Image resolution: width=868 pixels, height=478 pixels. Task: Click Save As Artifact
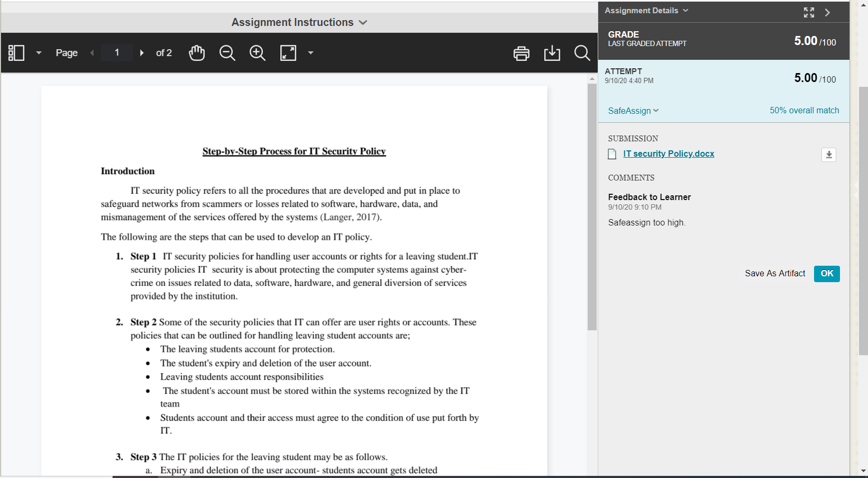click(775, 273)
